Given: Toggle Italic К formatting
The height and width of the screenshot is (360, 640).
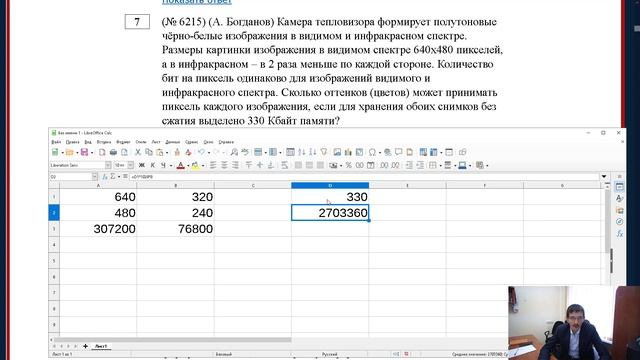Looking at the screenshot, I should pyautogui.click(x=153, y=165).
